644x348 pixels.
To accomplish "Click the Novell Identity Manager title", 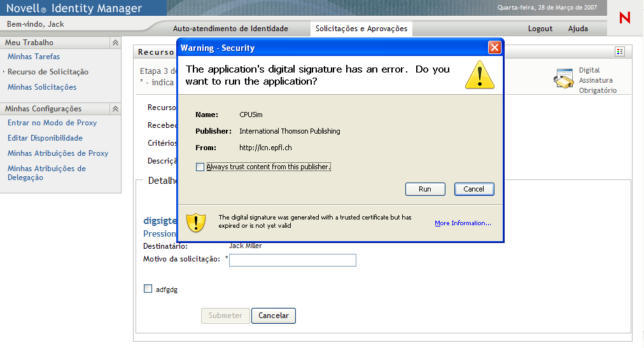I will pyautogui.click(x=74, y=8).
